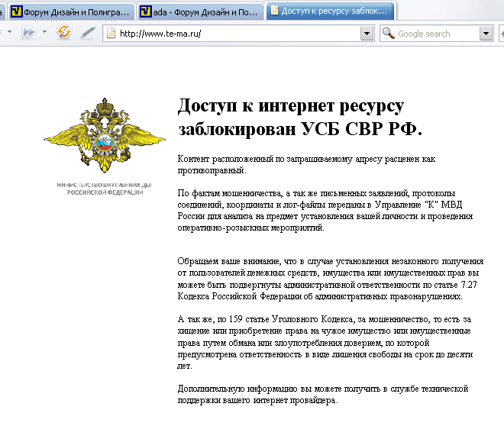Click paragraph starting 'А так же, по 159 статье'

click(x=325, y=343)
